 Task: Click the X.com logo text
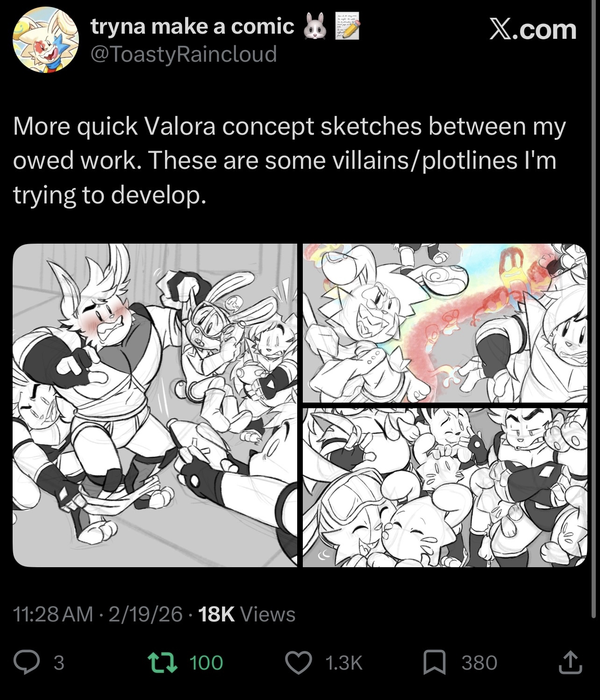click(x=533, y=29)
